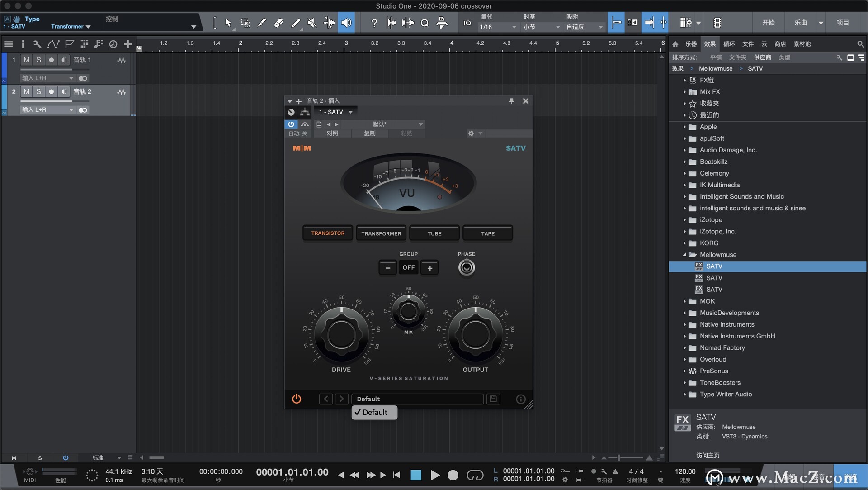The height and width of the screenshot is (490, 868).
Task: Expand the iZotope, Inc. folder
Action: point(684,232)
